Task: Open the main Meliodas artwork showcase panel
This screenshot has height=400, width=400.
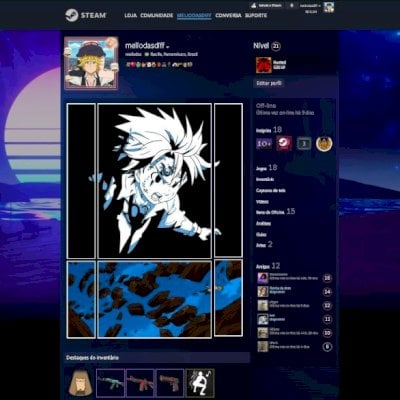Action: 155,181
